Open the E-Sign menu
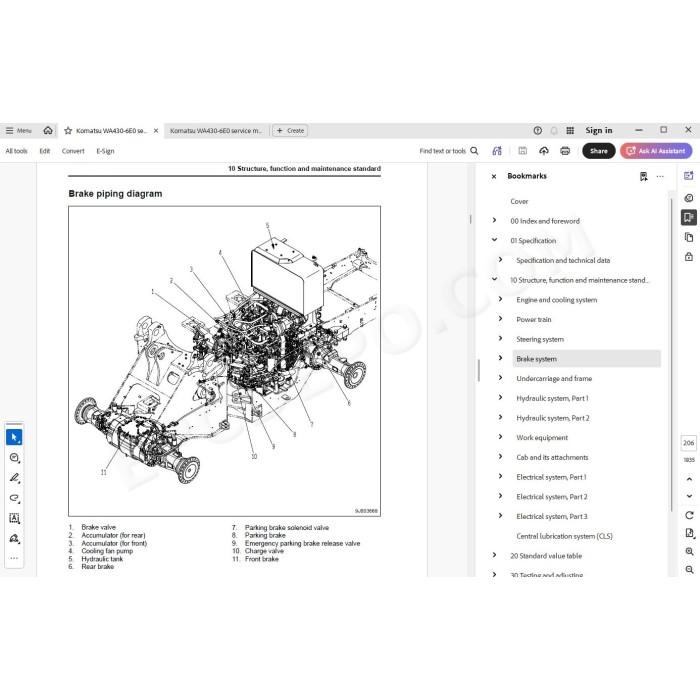 pyautogui.click(x=105, y=151)
